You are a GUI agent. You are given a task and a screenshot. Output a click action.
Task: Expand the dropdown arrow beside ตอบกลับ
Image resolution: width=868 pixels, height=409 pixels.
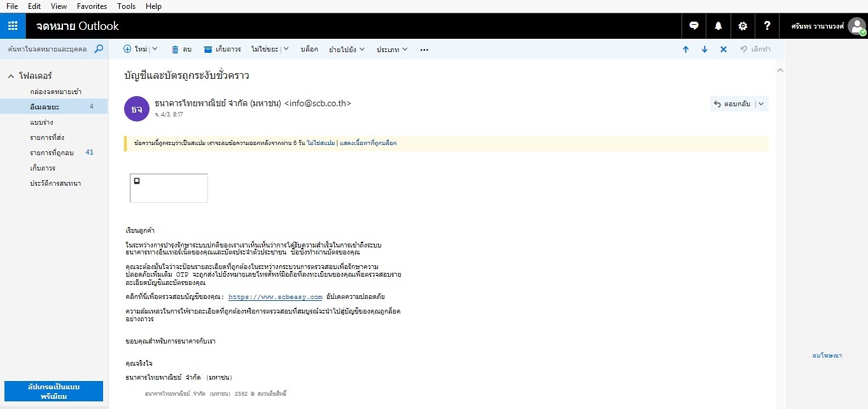click(x=761, y=104)
